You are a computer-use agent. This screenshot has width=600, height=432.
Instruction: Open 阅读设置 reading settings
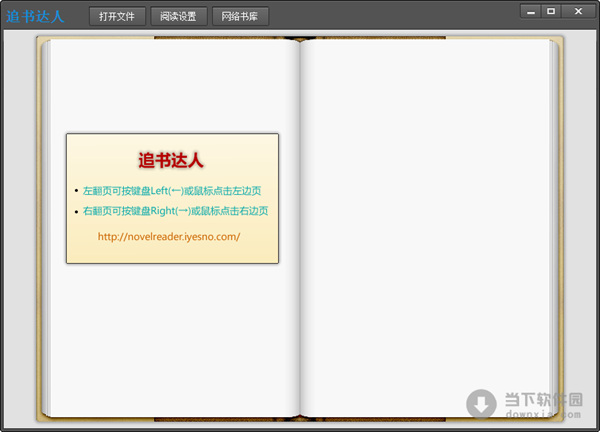point(178,16)
